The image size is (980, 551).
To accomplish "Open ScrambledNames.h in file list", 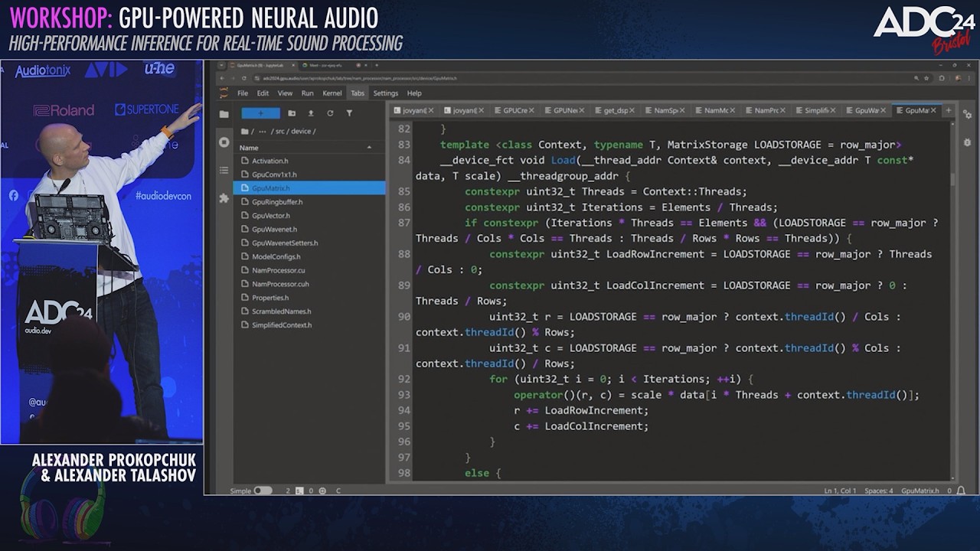I will tap(309, 311).
